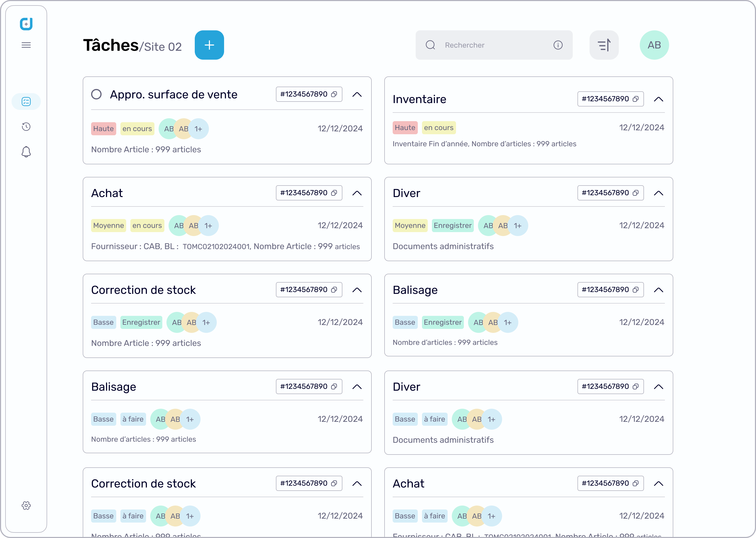This screenshot has width=756, height=538.
Task: Collapse the Diver card marked Moyenne
Action: (659, 193)
